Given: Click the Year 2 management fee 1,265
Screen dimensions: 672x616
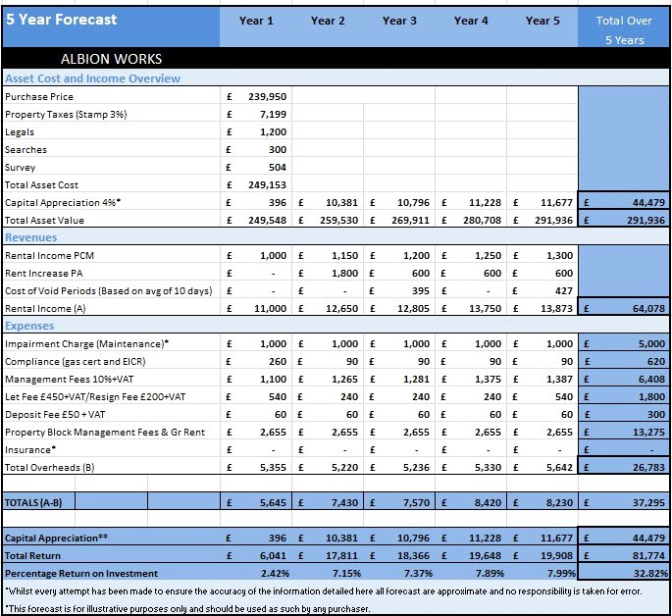Looking at the screenshot, I should 344,379.
